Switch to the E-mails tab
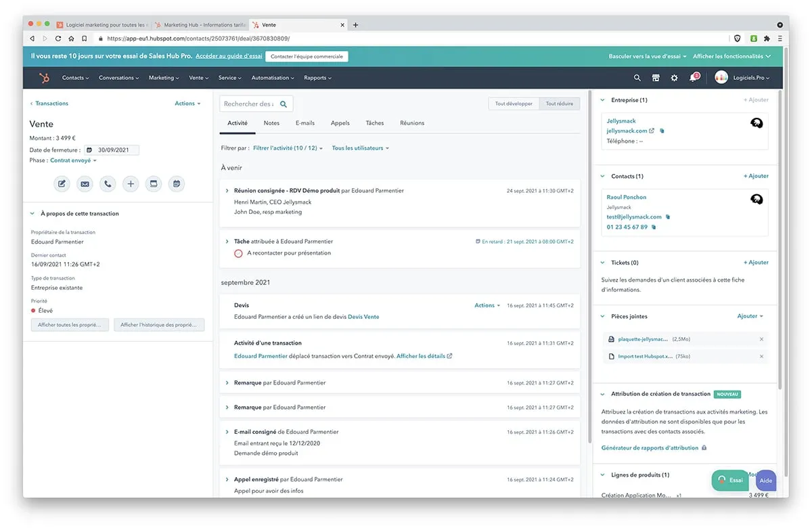The width and height of the screenshot is (812, 528). (305, 123)
